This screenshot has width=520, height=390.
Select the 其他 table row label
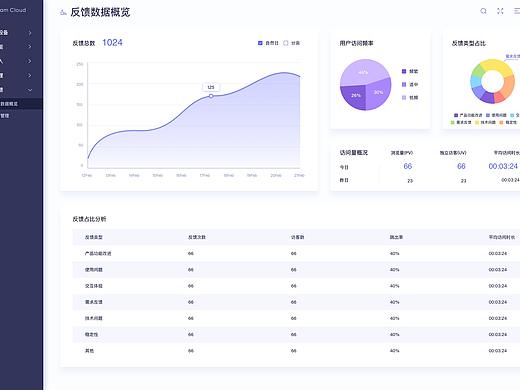[x=89, y=351]
